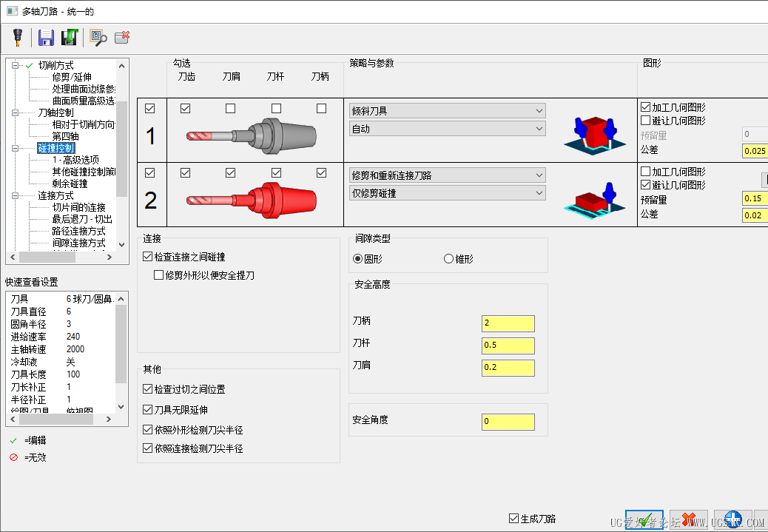This screenshot has width=768, height=532.
Task: Click the red X cancel button
Action: (689, 519)
